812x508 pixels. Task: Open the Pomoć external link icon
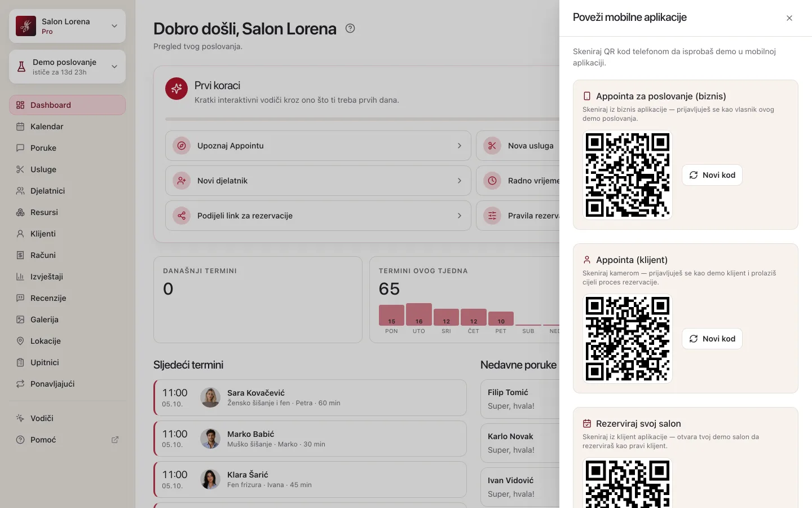[115, 440]
